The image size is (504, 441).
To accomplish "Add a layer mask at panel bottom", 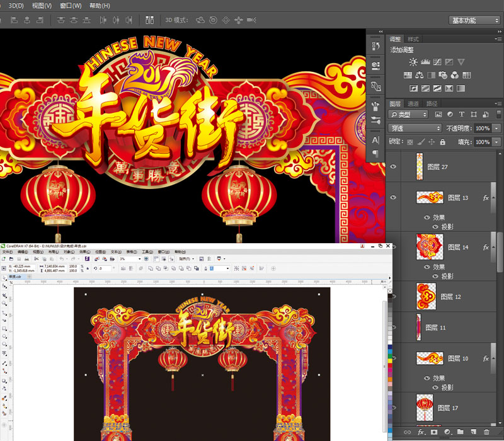I will [x=434, y=432].
